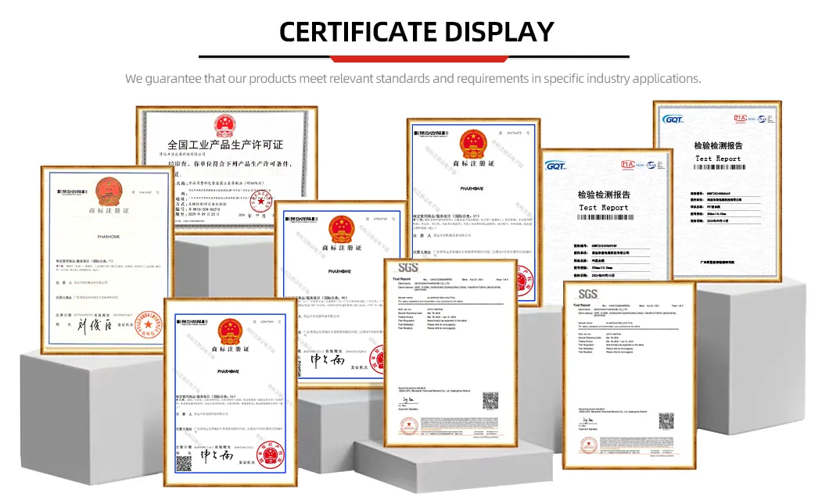Click the CERTIFICATE DISPLAY heading
The width and height of the screenshot is (829, 504).
(414, 32)
